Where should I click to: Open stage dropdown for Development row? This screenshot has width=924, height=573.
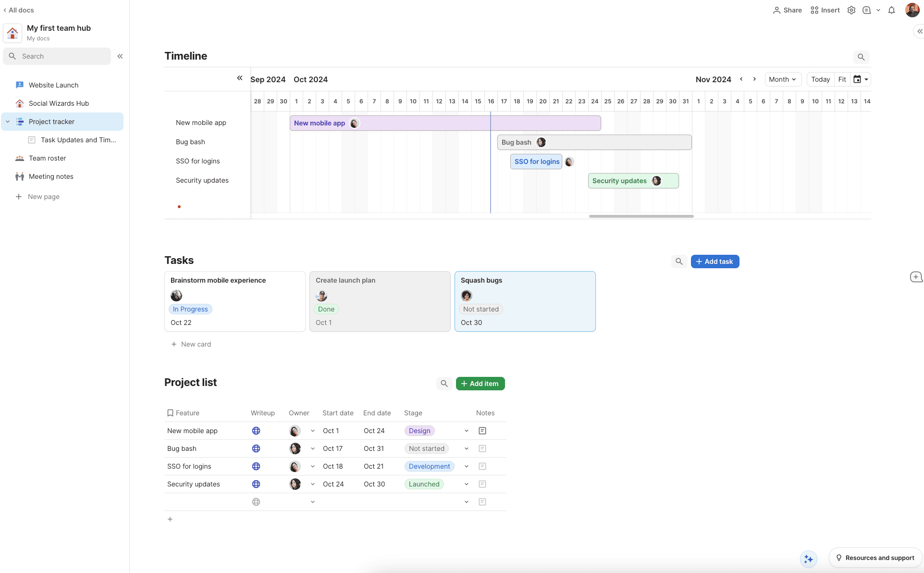coord(467,466)
